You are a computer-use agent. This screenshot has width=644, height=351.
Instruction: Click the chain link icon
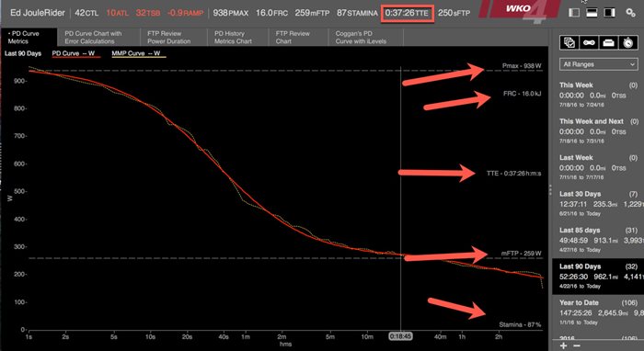[x=589, y=42]
